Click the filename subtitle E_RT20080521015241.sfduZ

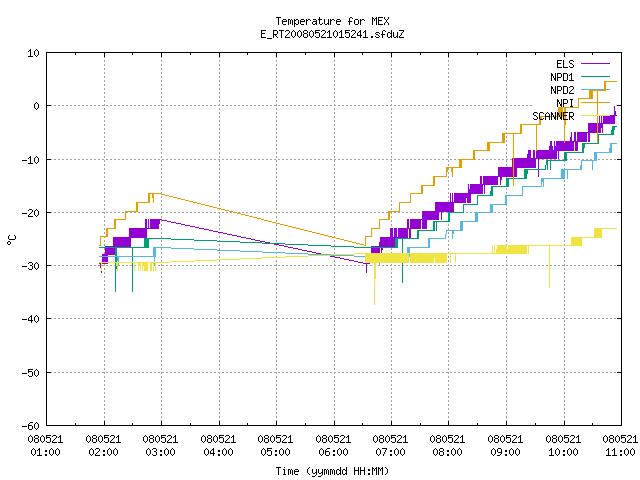coord(332,34)
